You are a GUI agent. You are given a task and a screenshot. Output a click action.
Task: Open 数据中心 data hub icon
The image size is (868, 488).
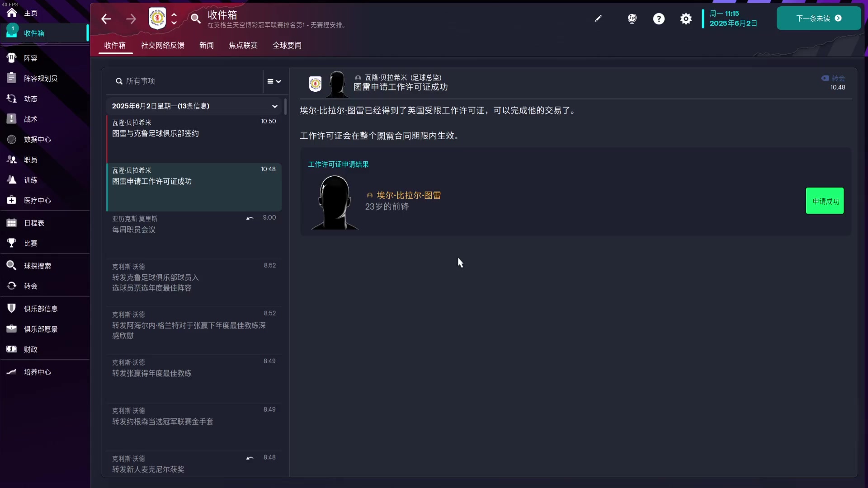12,139
